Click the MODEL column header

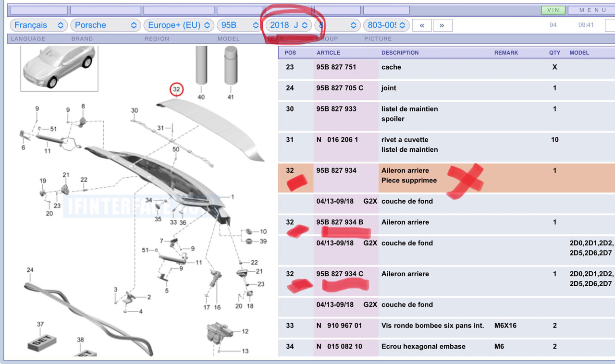(579, 53)
